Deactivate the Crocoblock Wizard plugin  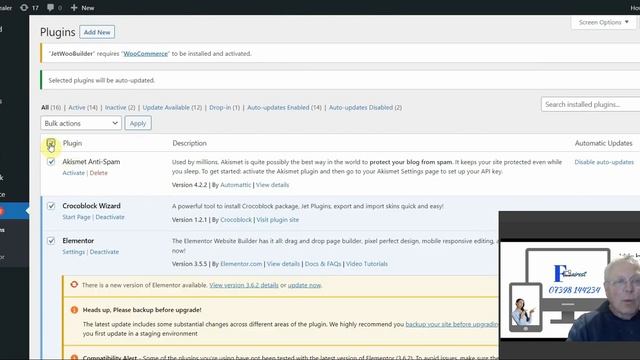click(110, 217)
